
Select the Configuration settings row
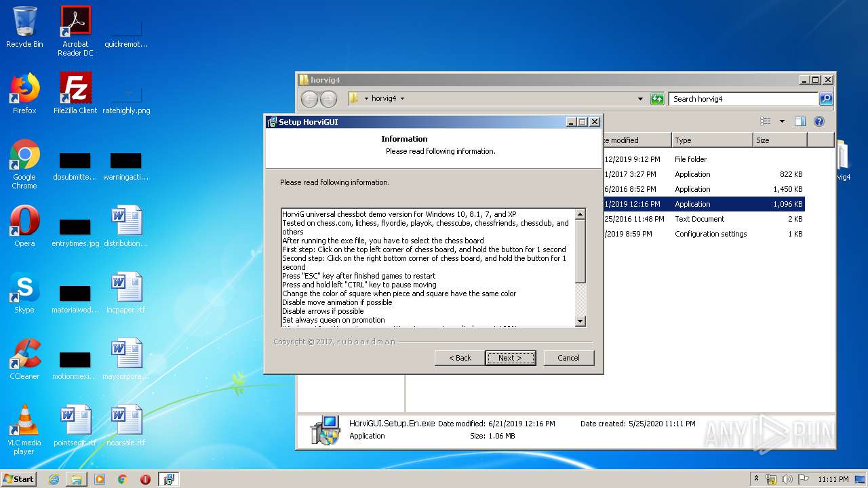click(x=704, y=234)
